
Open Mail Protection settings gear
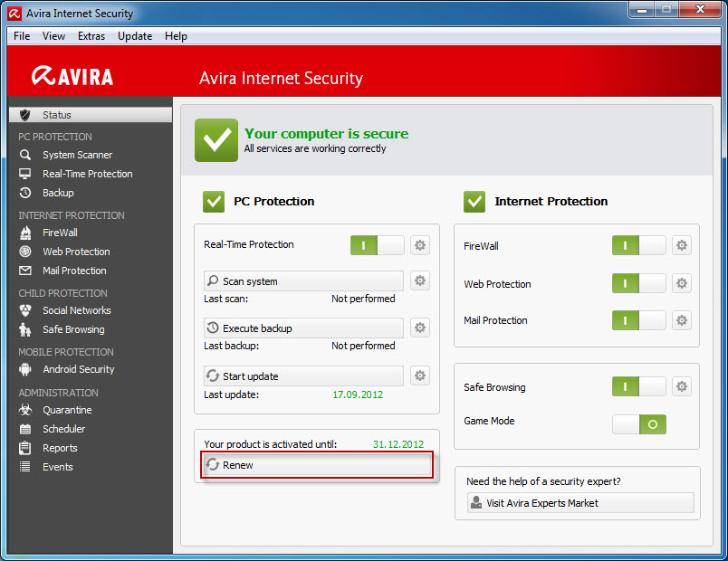pyautogui.click(x=682, y=320)
